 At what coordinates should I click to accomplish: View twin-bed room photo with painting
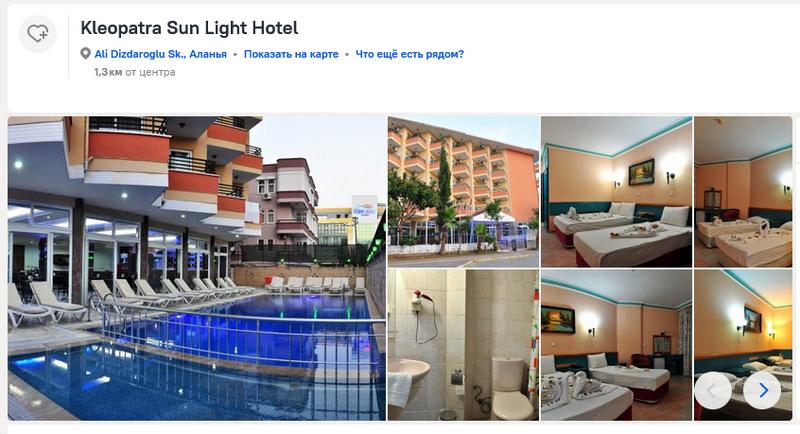click(x=616, y=192)
